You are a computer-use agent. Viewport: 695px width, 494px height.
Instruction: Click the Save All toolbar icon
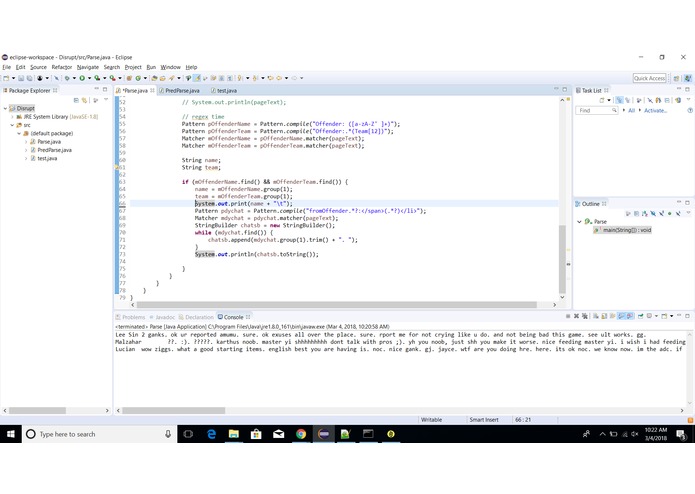(x=30, y=78)
